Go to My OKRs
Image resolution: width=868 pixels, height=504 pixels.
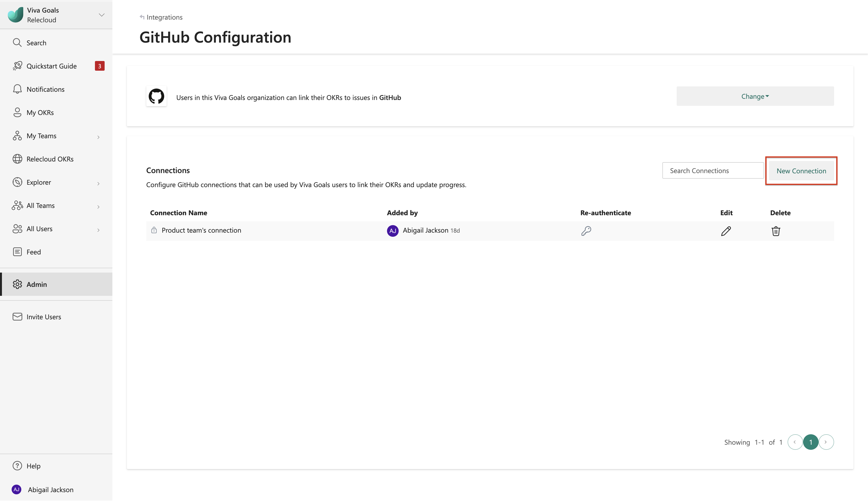pos(40,113)
